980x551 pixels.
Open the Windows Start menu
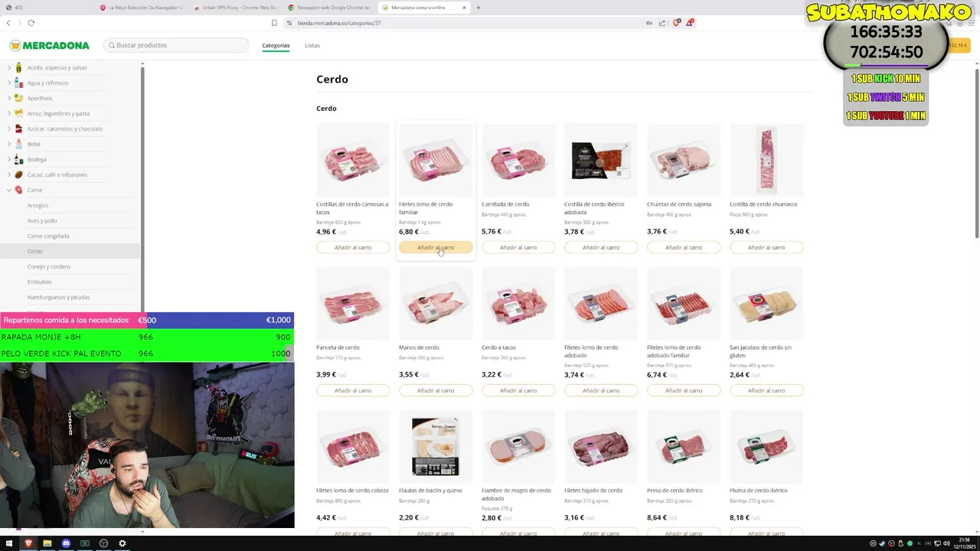pos(9,543)
